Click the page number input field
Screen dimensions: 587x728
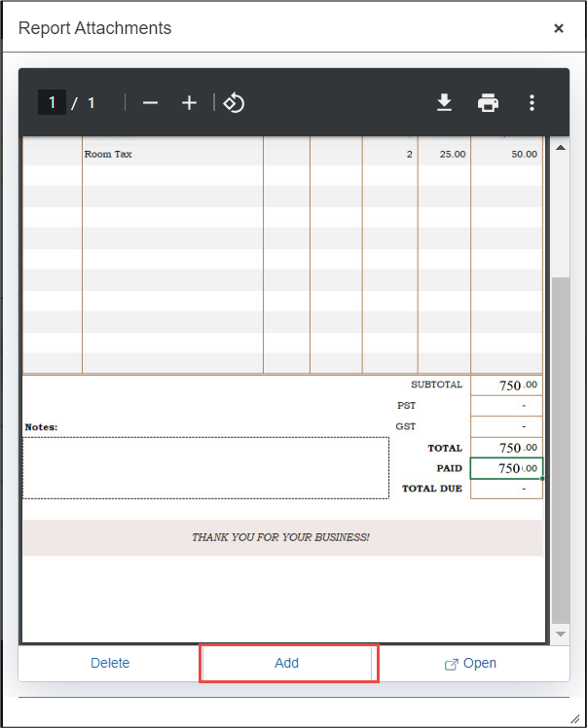[52, 103]
